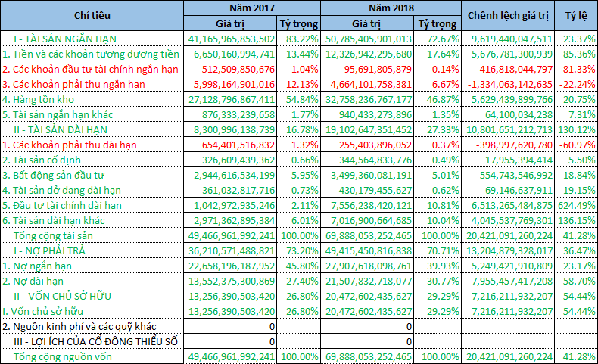The height and width of the screenshot is (364, 598).
Task: Select value 13,204,879,328,017
Action: 509,251
